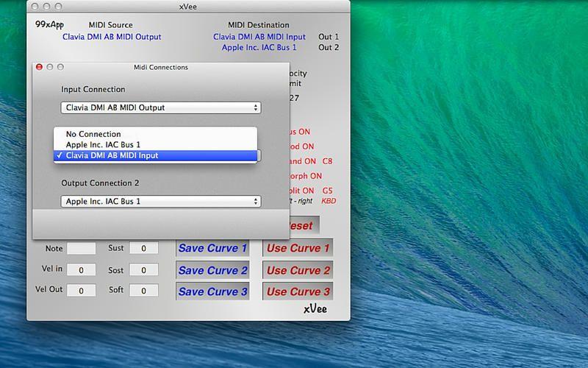This screenshot has height=368, width=588.
Task: Open the Input Connection dropdown
Action: (161, 107)
